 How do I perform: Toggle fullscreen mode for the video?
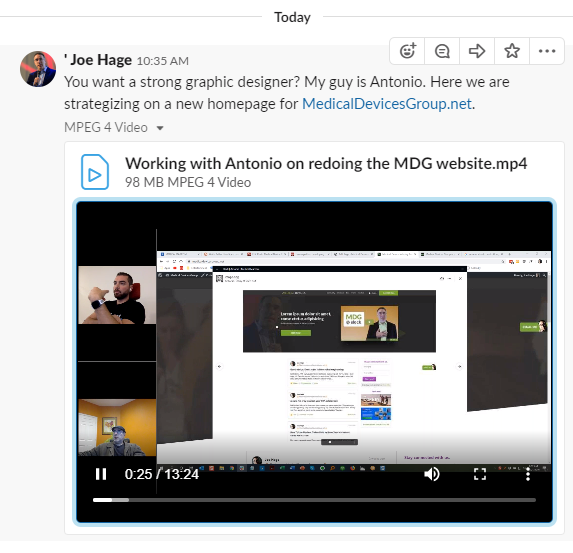click(x=479, y=474)
